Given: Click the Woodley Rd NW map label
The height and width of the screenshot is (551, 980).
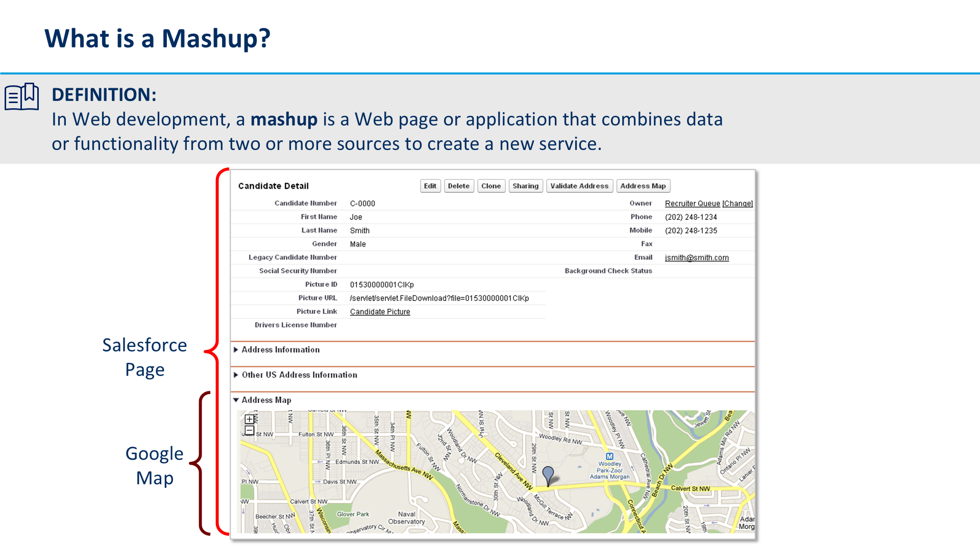Looking at the screenshot, I should coord(560,439).
